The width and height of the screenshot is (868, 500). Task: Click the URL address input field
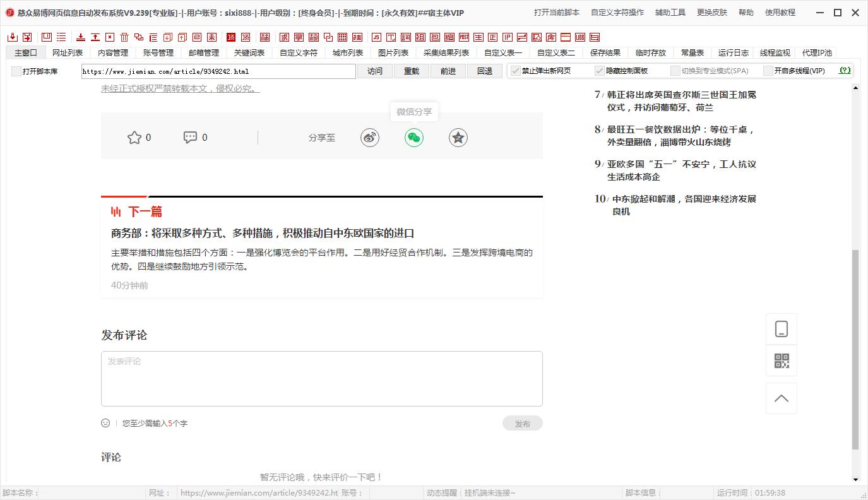[x=218, y=71]
